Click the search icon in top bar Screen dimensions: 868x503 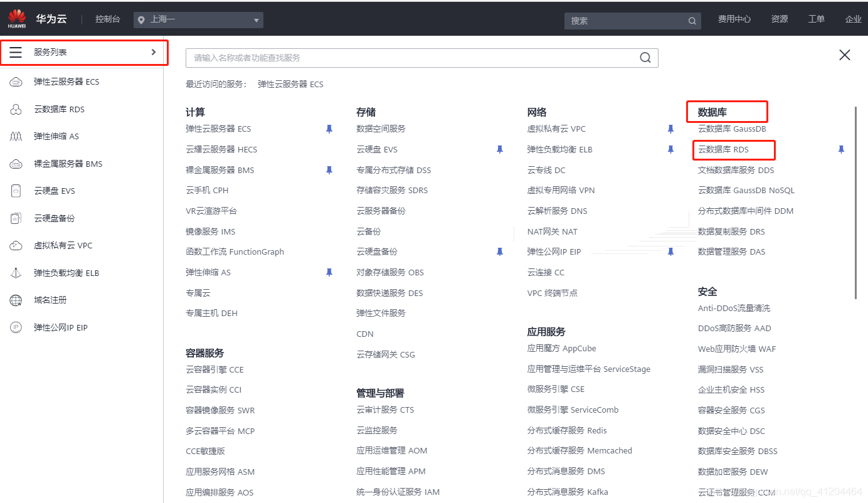click(x=692, y=21)
